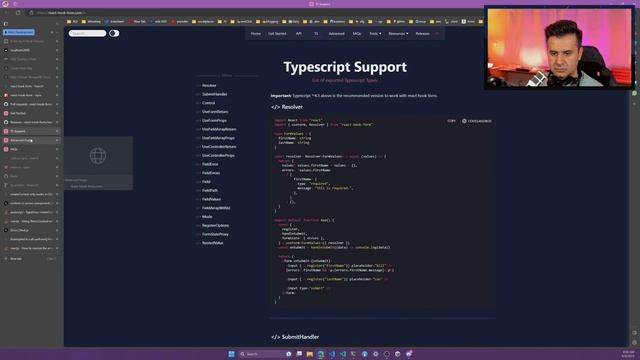Click the SubmitHandler section heading
The width and height of the screenshot is (640, 360).
pos(295,337)
